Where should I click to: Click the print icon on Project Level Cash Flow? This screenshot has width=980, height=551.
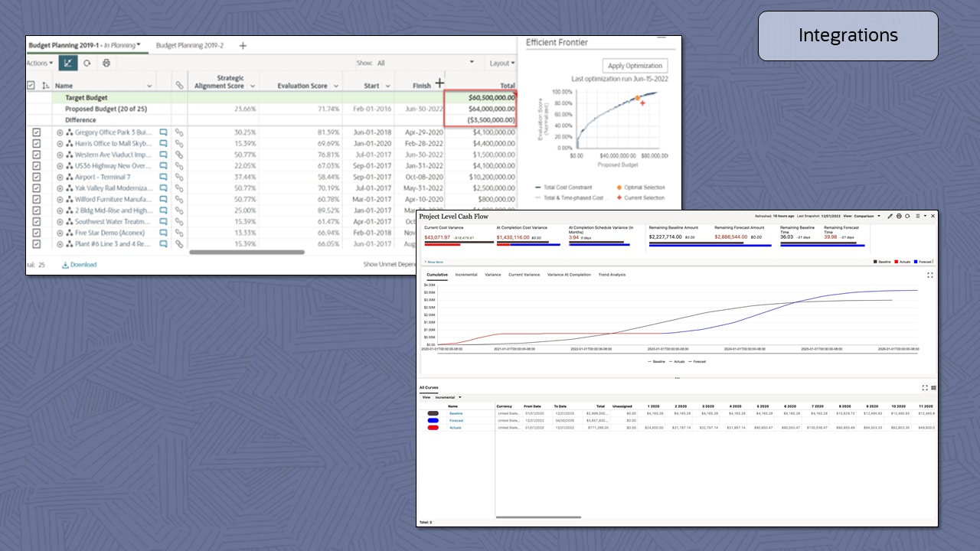[899, 216]
